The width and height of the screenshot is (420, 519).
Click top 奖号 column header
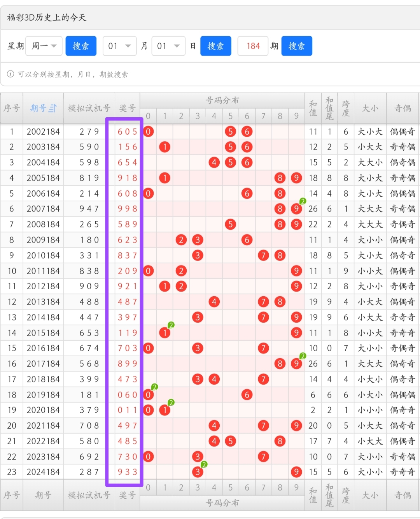[127, 108]
